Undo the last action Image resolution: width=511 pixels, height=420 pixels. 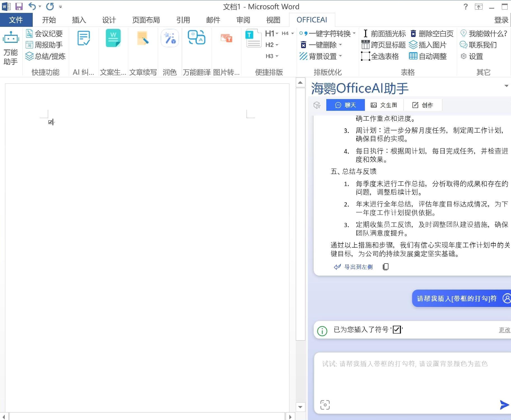(x=32, y=6)
